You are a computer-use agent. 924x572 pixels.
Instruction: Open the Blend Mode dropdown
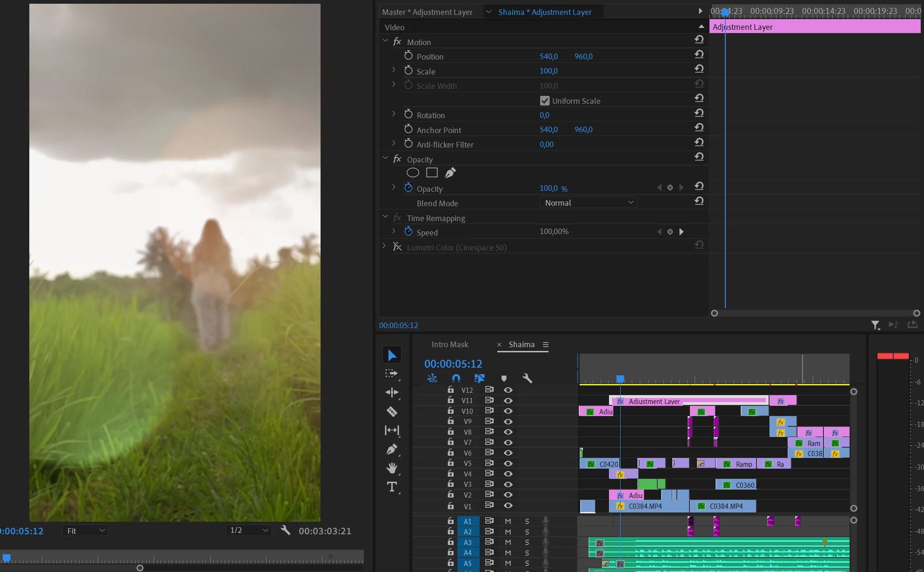[x=589, y=203]
